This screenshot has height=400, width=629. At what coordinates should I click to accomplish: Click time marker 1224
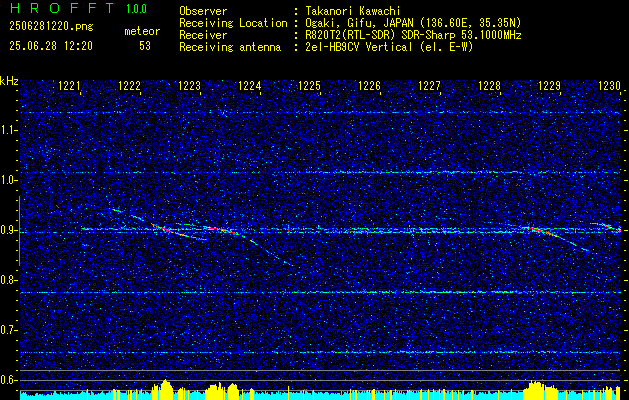250,85
